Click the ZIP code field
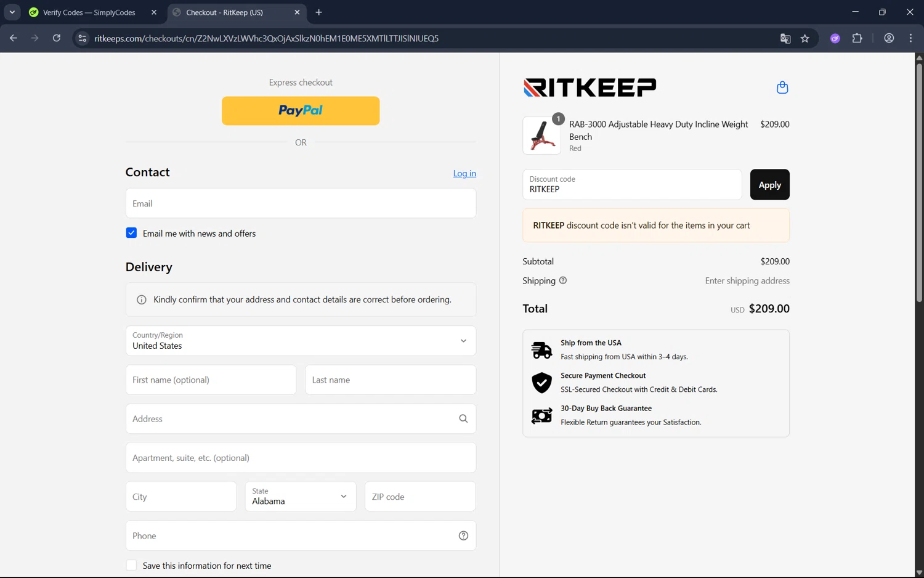Viewport: 924px width, 578px height. tap(420, 497)
